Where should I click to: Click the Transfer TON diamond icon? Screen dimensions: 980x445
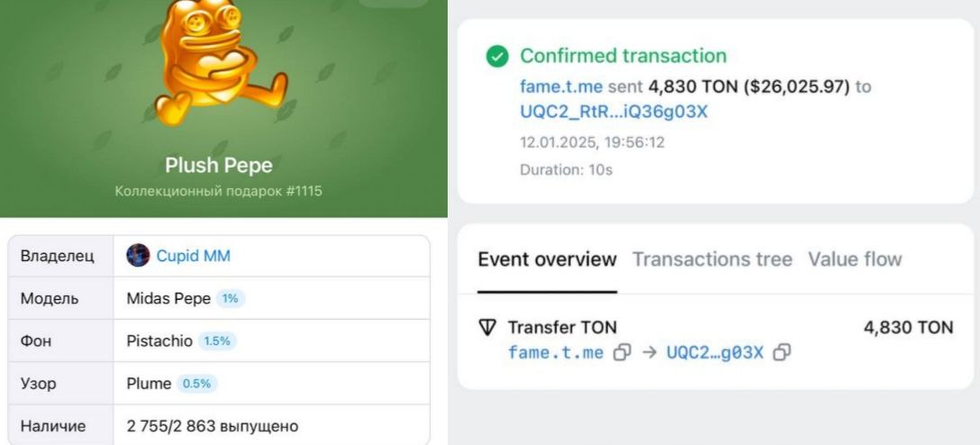pyautogui.click(x=487, y=327)
